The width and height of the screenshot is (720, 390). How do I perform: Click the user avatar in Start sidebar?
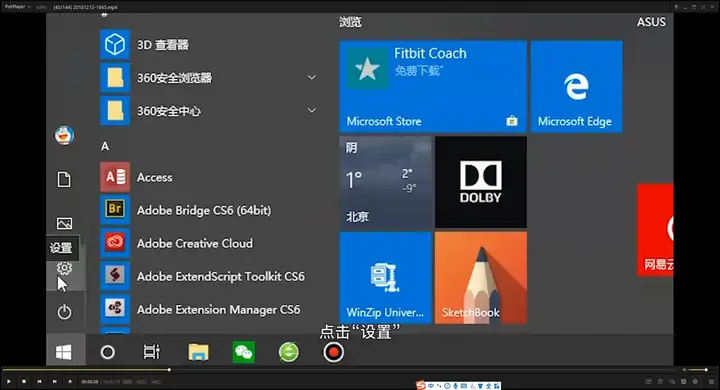(64, 135)
